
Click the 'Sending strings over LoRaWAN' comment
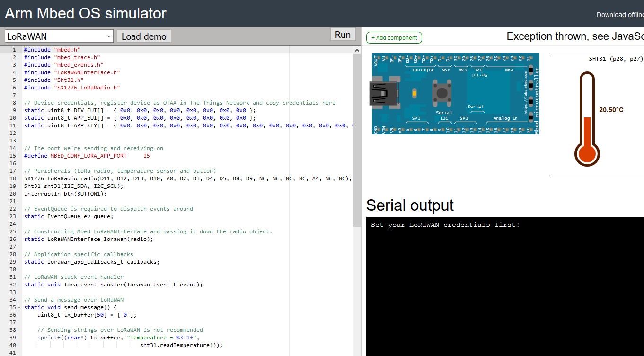click(x=120, y=330)
